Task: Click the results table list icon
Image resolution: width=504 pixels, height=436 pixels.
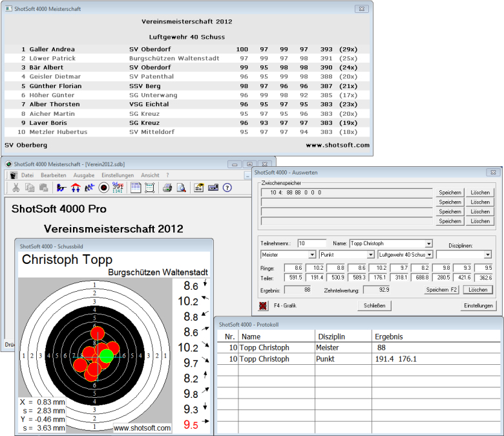Action: click(x=136, y=188)
